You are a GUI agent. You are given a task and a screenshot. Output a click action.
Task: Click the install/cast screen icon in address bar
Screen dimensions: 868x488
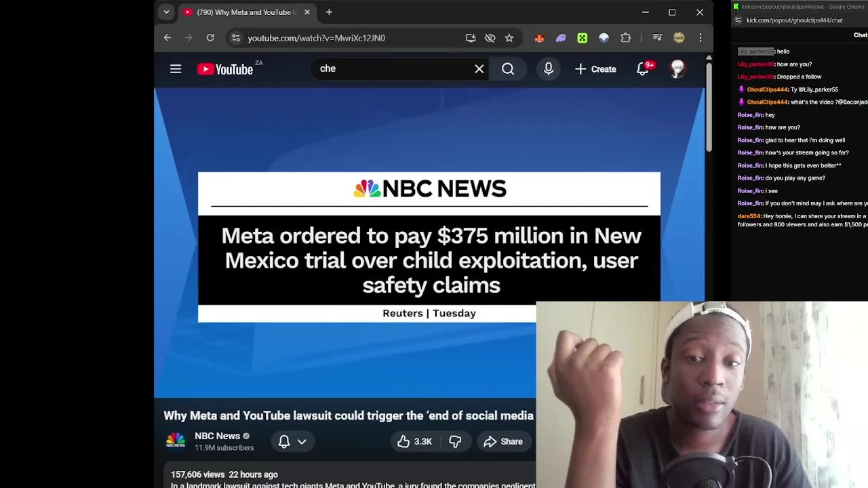point(471,38)
